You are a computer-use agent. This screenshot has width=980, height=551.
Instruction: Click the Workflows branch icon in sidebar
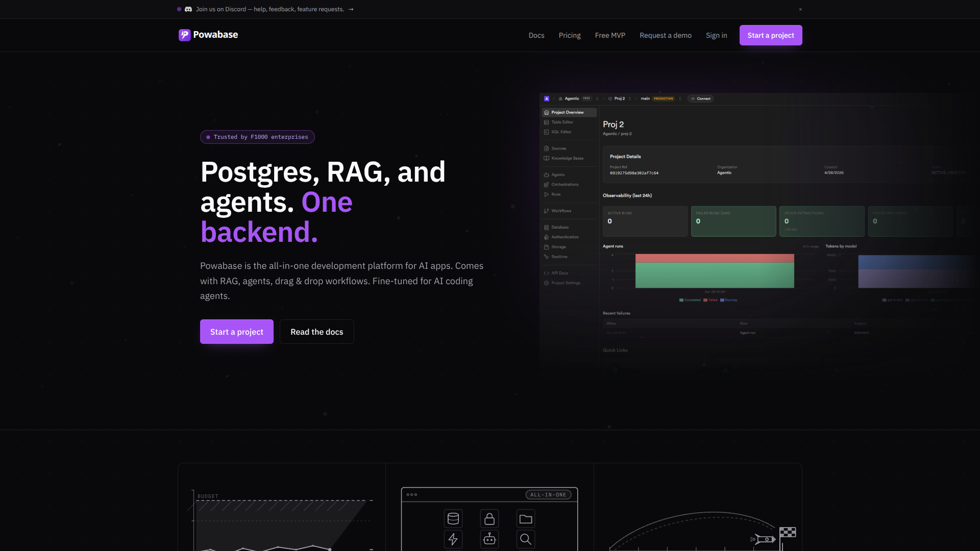[x=547, y=211]
